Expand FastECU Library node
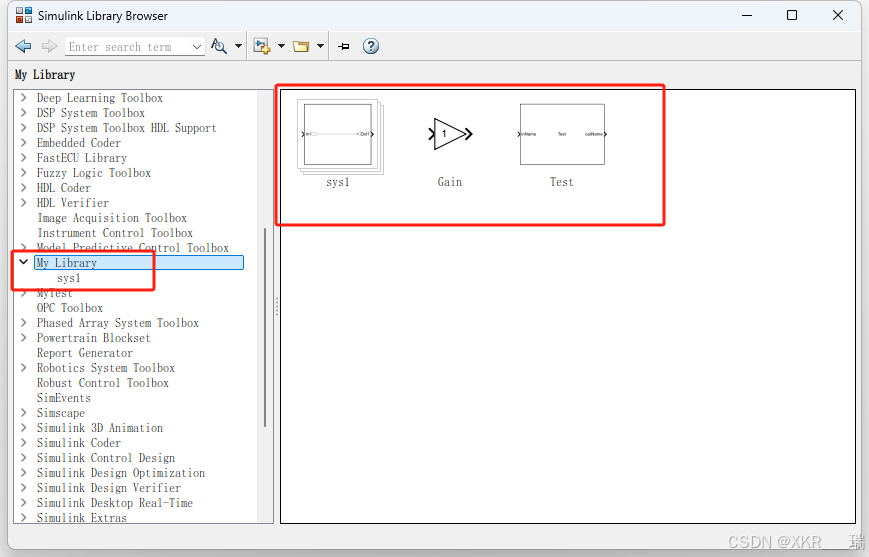Screen dimensions: 869x557 (23, 157)
